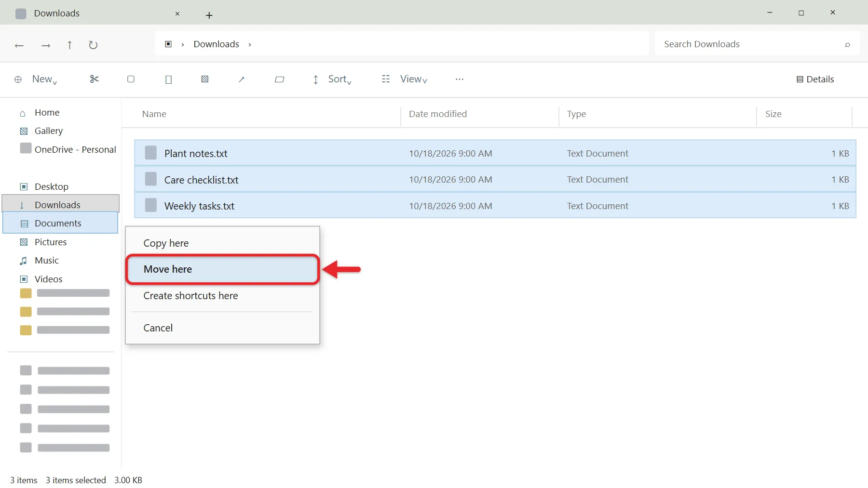
Task: Click the Delete icon in toolbar
Action: click(x=279, y=79)
